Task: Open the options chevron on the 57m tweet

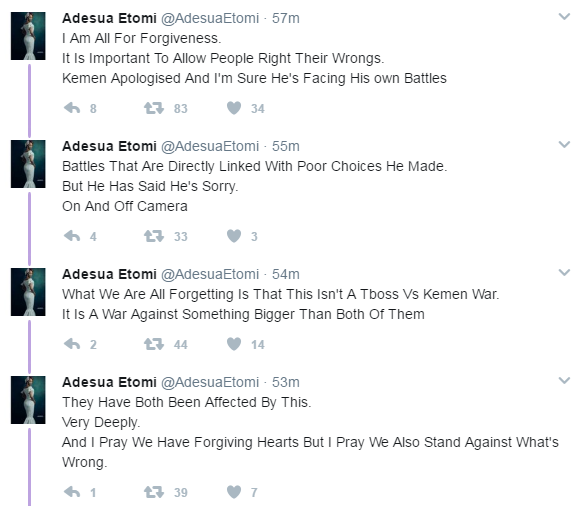Action: click(x=564, y=17)
